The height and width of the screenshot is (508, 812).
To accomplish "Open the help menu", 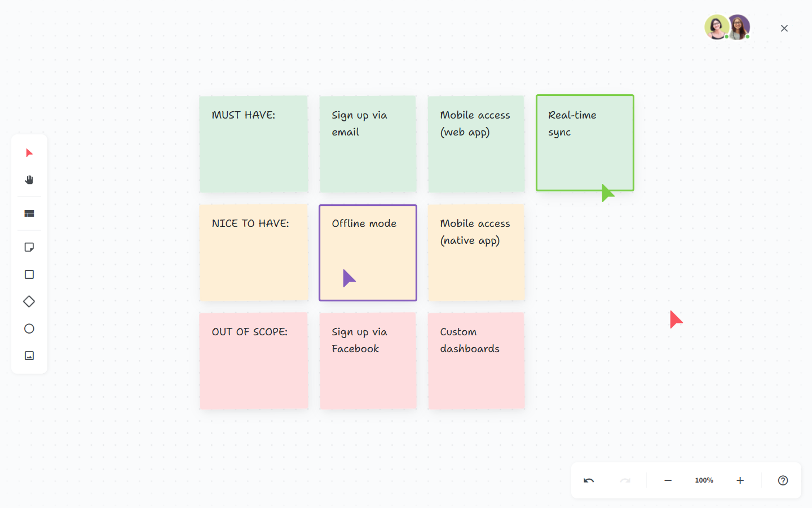I will coord(783,480).
